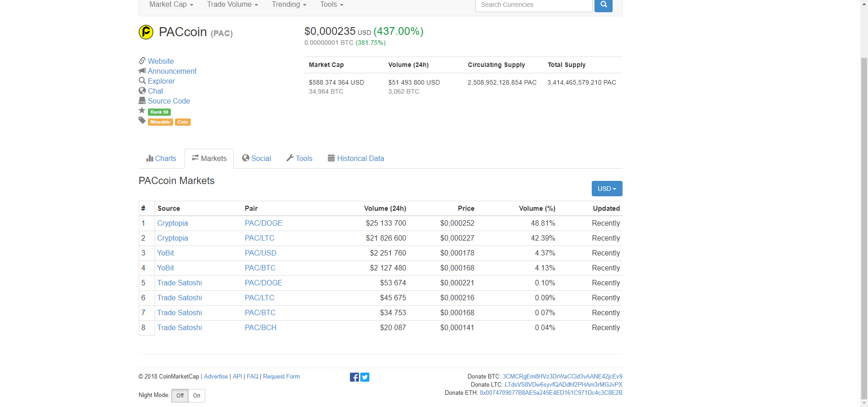Open YoBit in the PAC/USD row
The image size is (868, 407).
[x=165, y=253]
